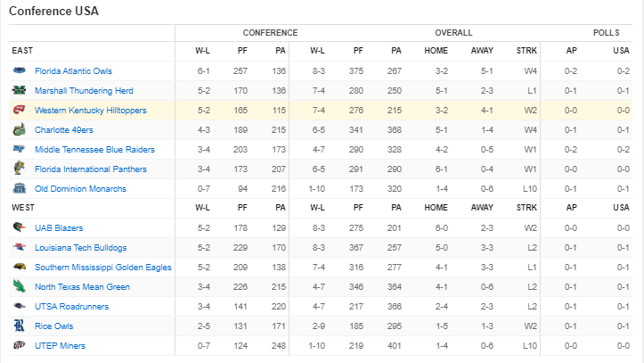Click the North Texas Mean Green logo
The width and height of the screenshot is (644, 363).
[19, 286]
